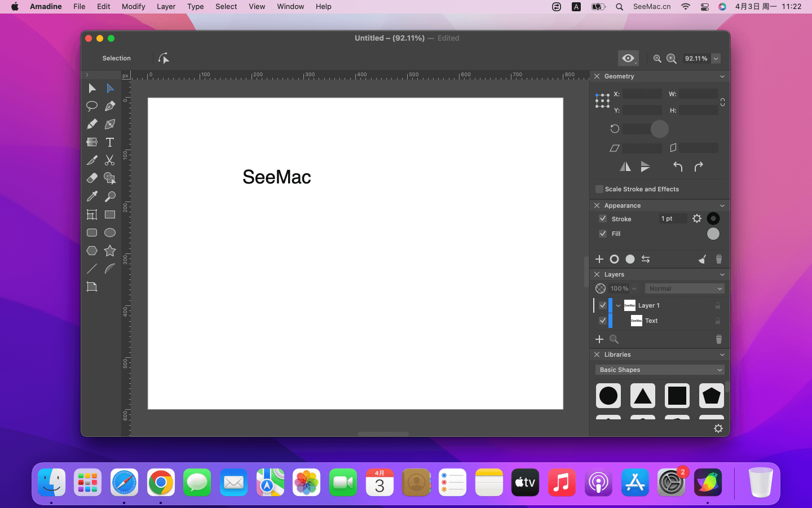Toggle visibility of the Text layer

click(603, 321)
